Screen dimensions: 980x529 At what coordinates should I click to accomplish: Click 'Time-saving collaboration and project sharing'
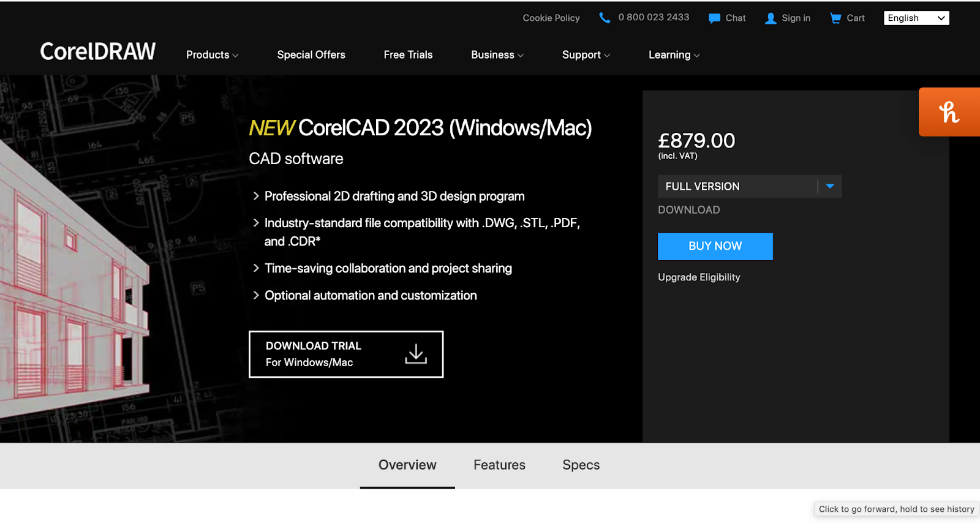click(x=388, y=269)
